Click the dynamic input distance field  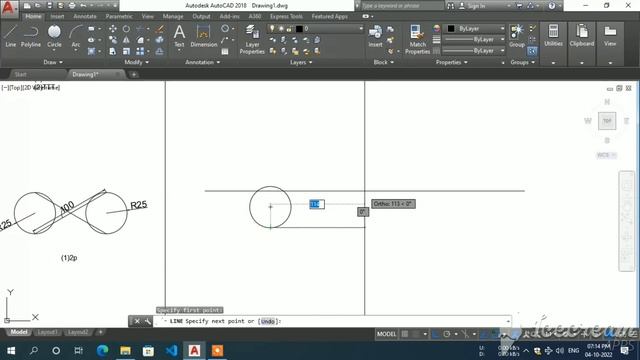click(x=317, y=204)
